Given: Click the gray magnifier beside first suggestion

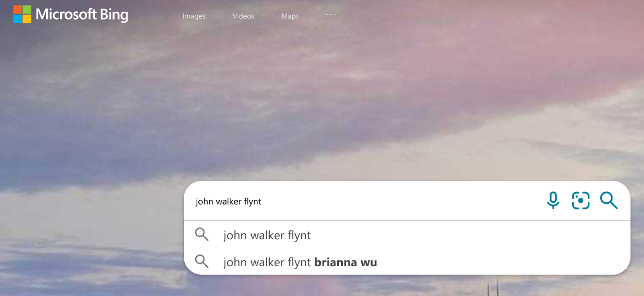Looking at the screenshot, I should (x=202, y=235).
